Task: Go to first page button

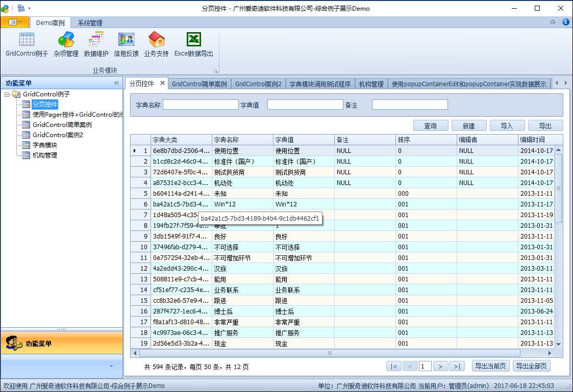Action: (394, 366)
